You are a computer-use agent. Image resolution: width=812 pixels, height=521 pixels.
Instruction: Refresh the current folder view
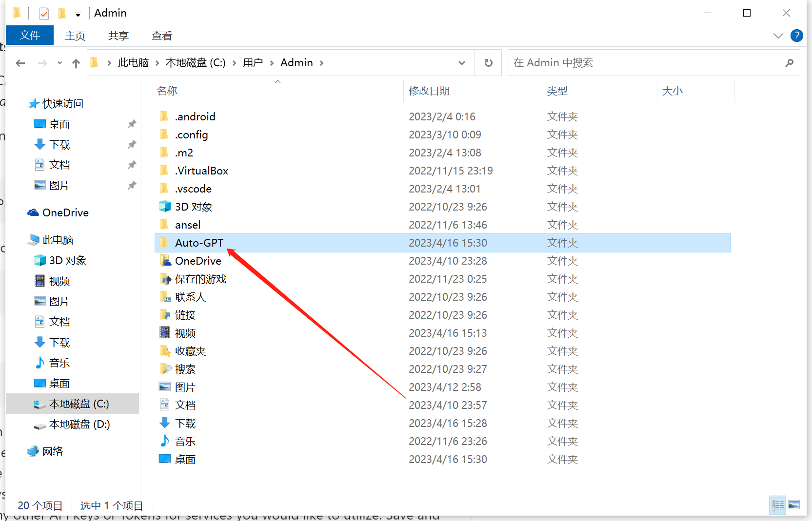[x=488, y=63]
